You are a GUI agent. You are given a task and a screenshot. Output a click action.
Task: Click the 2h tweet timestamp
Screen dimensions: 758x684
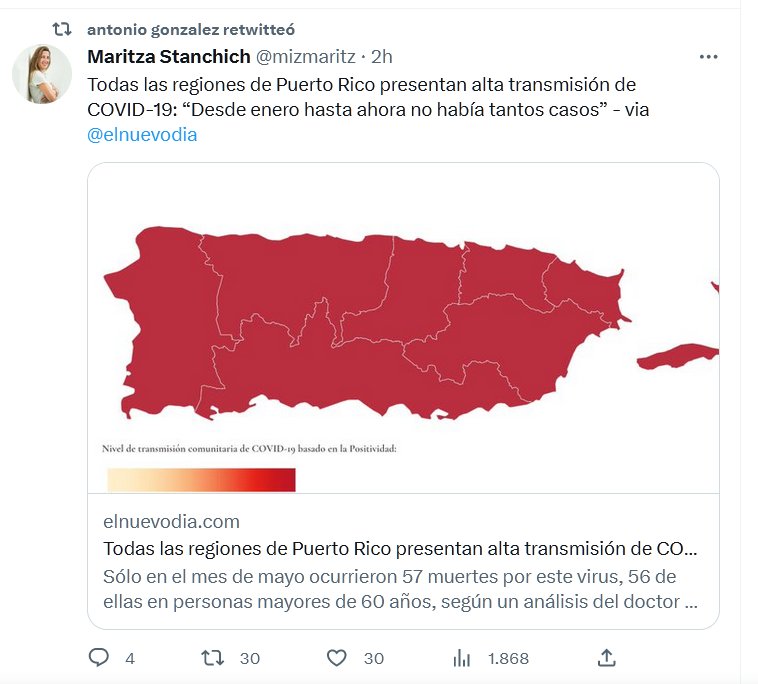click(381, 57)
